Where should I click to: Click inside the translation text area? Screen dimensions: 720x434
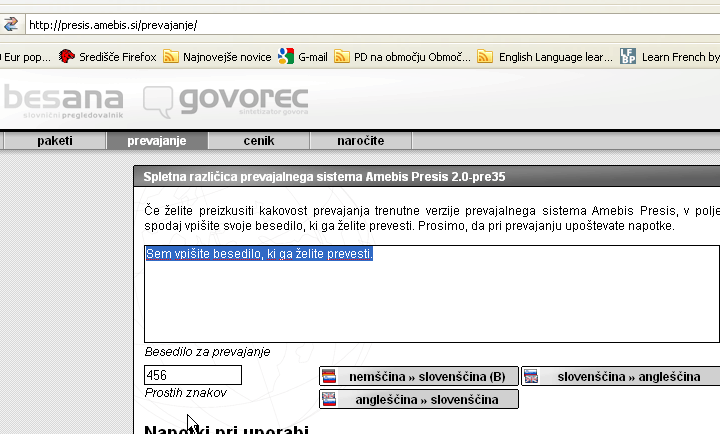tap(432, 294)
